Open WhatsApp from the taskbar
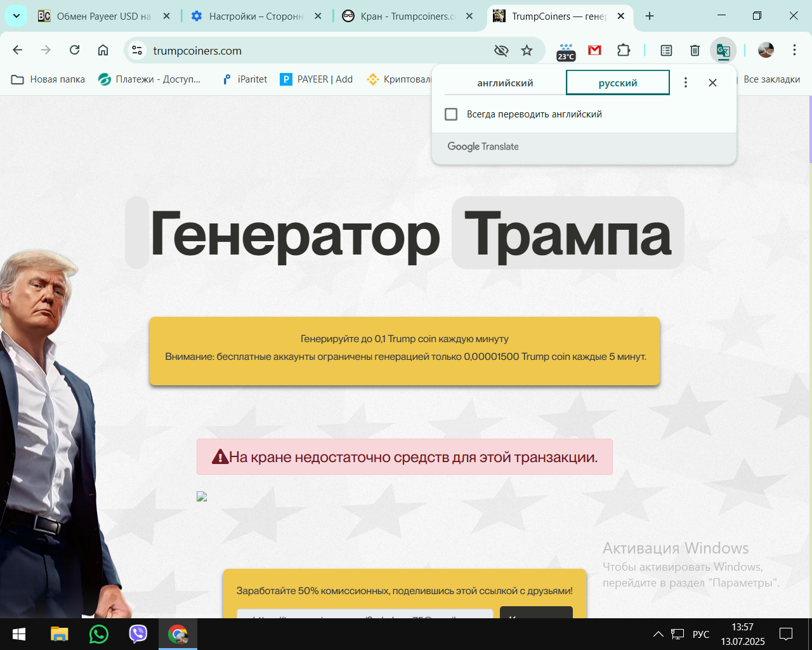The image size is (812, 650). click(99, 634)
